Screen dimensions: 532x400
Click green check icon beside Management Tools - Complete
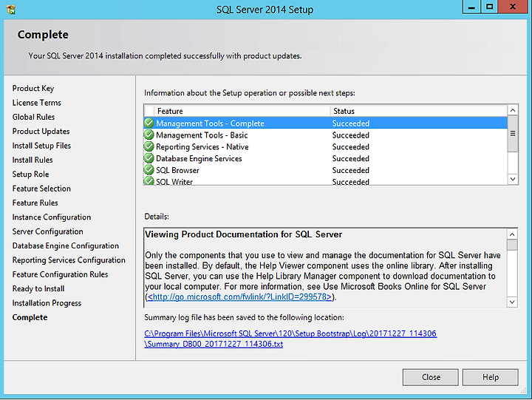(x=149, y=123)
